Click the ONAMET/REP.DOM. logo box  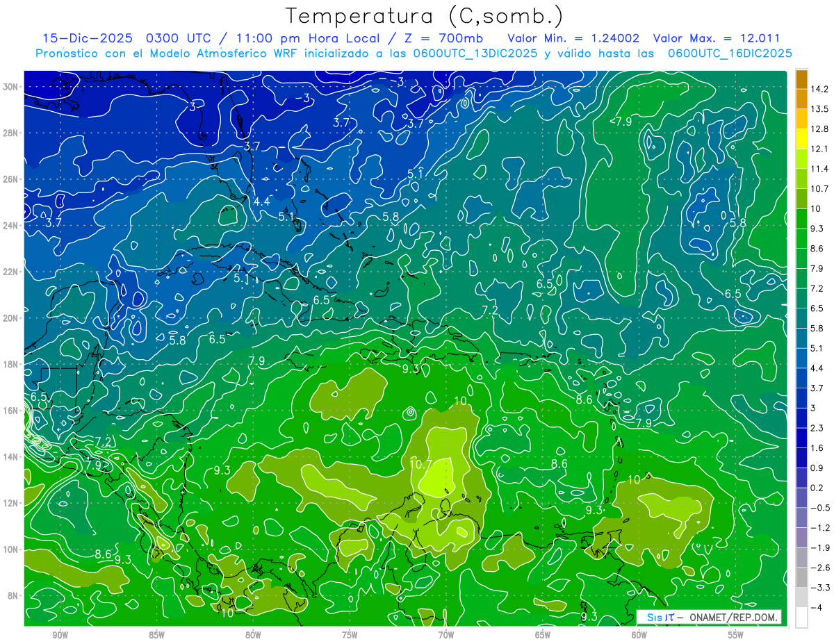(x=709, y=617)
